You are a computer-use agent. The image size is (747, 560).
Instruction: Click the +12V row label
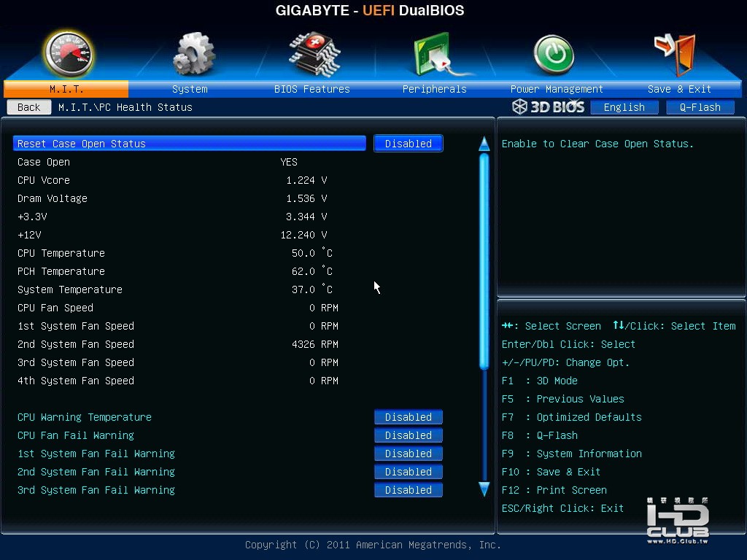pyautogui.click(x=29, y=235)
